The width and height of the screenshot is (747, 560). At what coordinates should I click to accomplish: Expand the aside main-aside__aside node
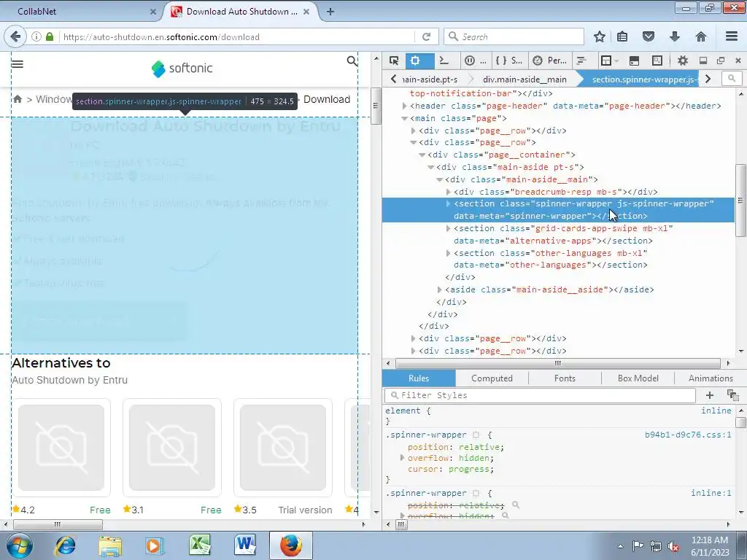[x=440, y=289]
